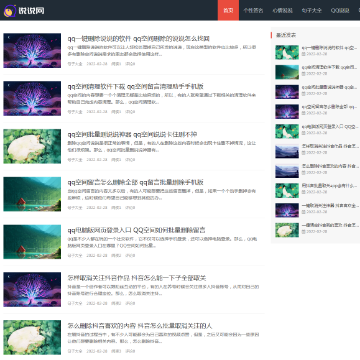Open sidebar link 'qq空间批量删说说神器'
Viewport: 360px width, 360px height.
coord(330,87)
